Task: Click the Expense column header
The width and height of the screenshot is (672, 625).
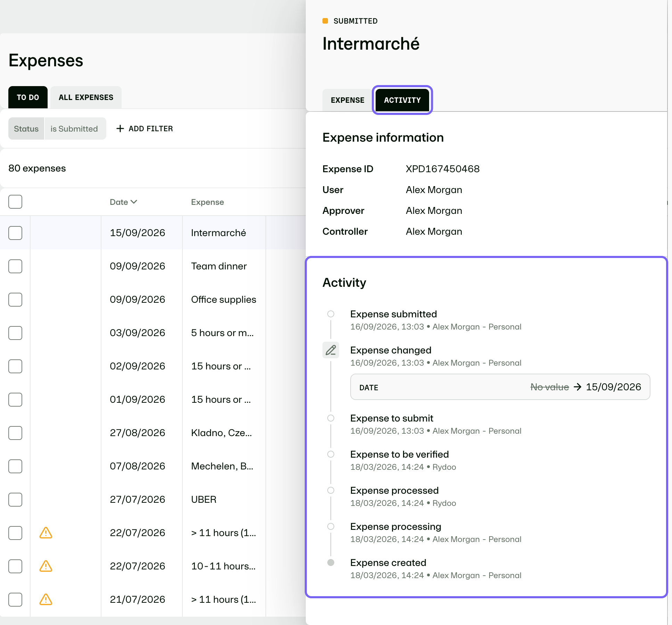Action: coord(207,202)
